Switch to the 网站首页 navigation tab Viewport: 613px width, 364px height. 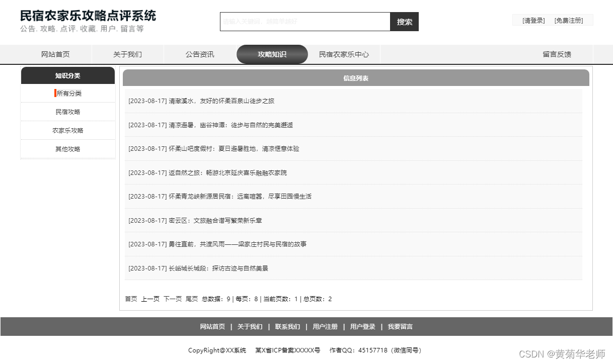click(55, 54)
